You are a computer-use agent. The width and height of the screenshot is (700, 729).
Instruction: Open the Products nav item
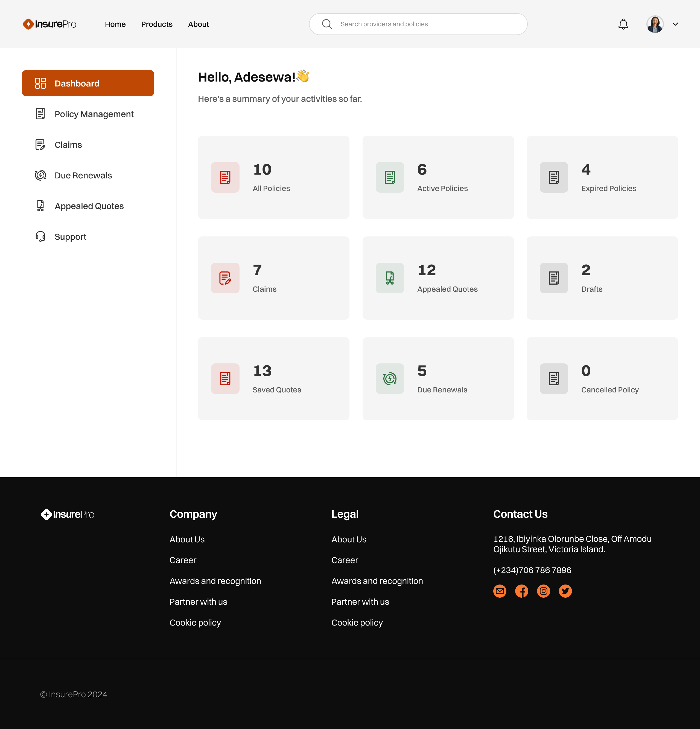coord(156,24)
